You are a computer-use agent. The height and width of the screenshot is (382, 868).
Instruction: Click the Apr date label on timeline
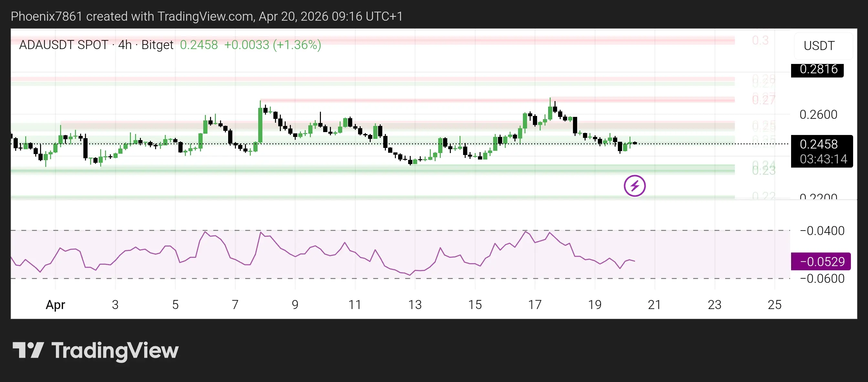55,305
